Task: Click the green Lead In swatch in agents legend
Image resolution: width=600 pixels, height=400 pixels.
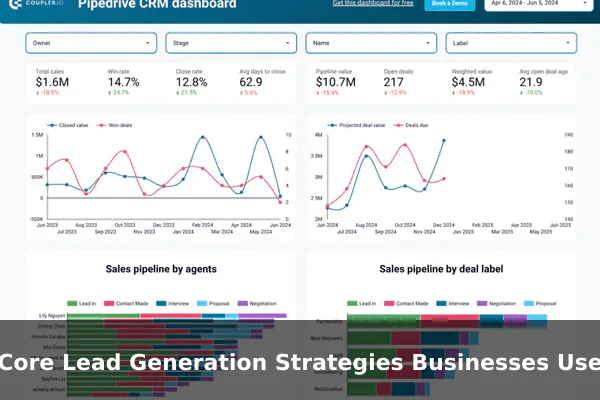Action: [72, 303]
